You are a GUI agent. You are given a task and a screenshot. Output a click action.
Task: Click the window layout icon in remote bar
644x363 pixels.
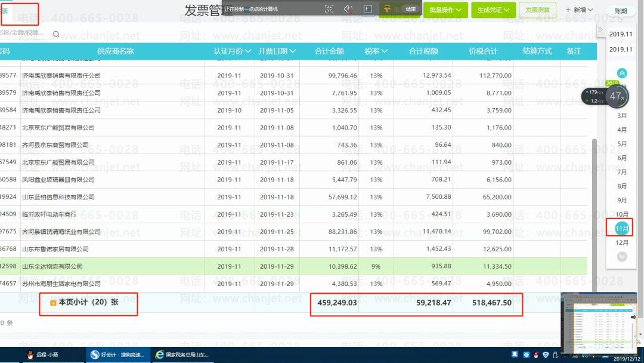[368, 8]
